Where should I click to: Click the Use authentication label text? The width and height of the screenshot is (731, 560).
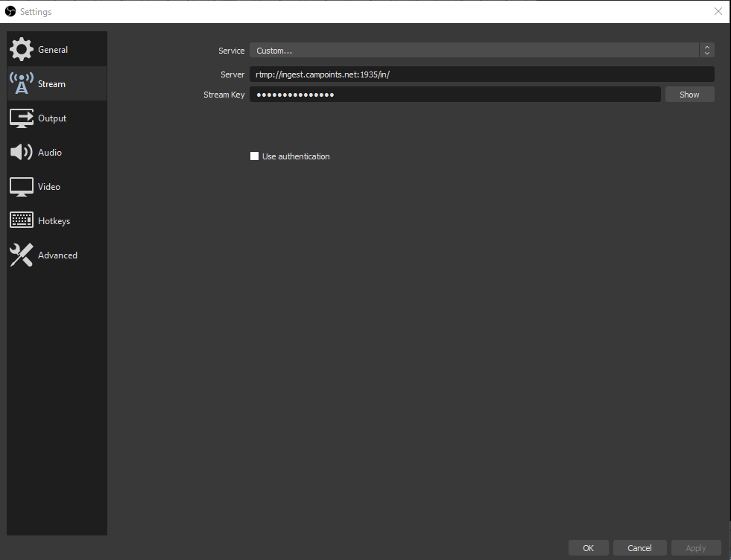tap(296, 156)
